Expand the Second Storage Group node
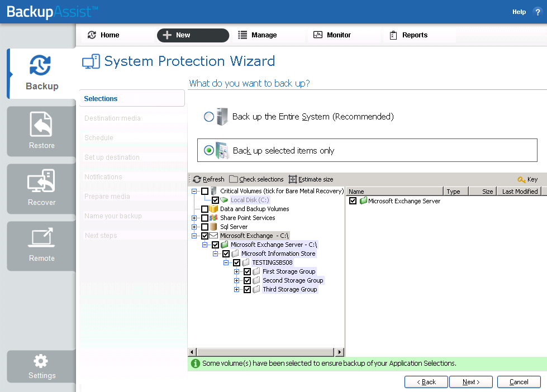This screenshot has height=392, width=547. 236,281
